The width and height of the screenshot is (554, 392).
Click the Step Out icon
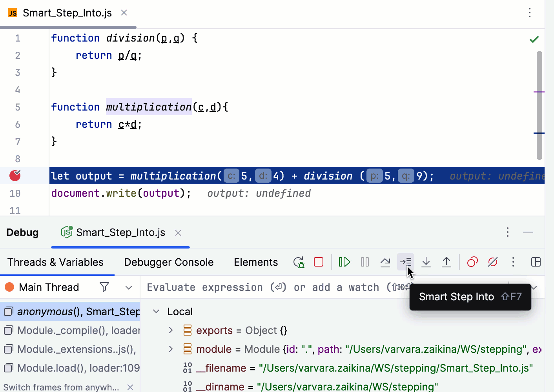(446, 262)
